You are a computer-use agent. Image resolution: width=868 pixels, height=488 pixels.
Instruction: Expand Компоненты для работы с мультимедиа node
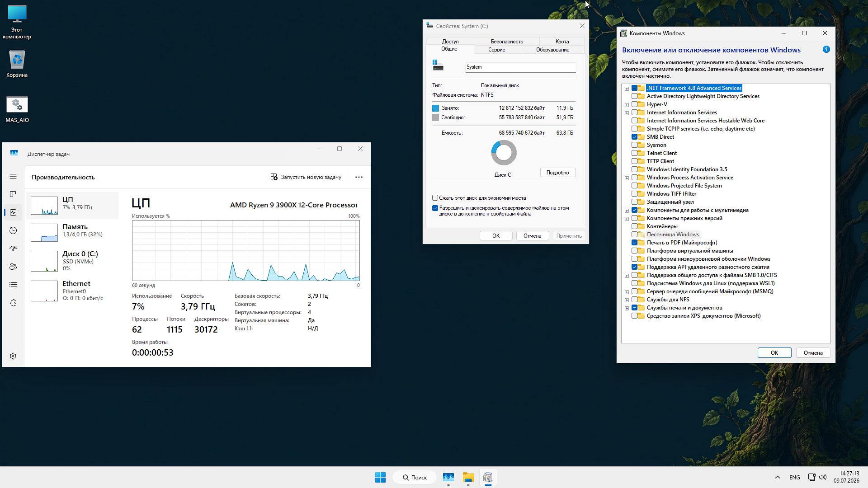pyautogui.click(x=627, y=211)
